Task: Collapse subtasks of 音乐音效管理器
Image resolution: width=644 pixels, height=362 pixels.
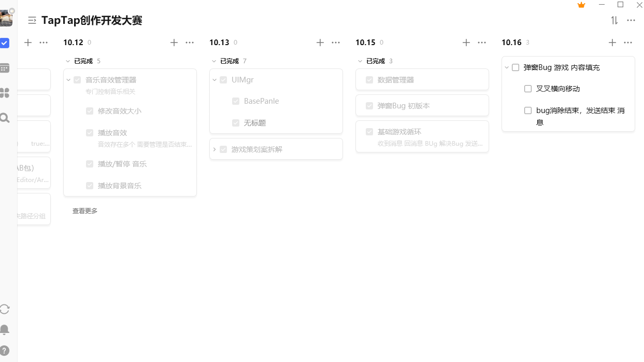Action: (68, 80)
